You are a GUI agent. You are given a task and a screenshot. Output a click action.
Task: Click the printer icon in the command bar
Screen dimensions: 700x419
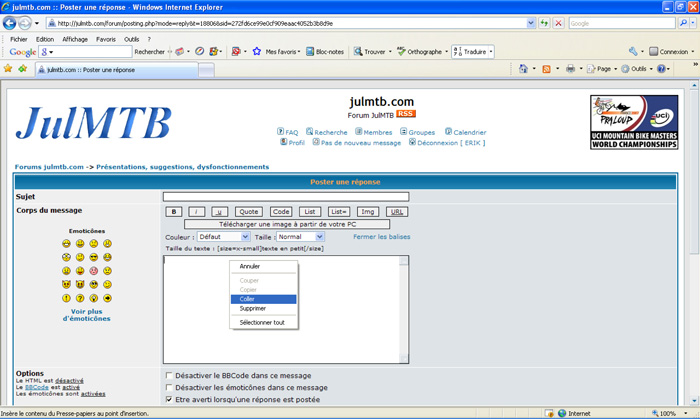[x=570, y=69]
